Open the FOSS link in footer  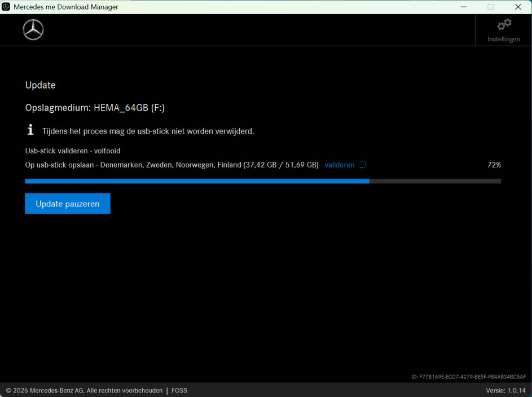click(179, 391)
